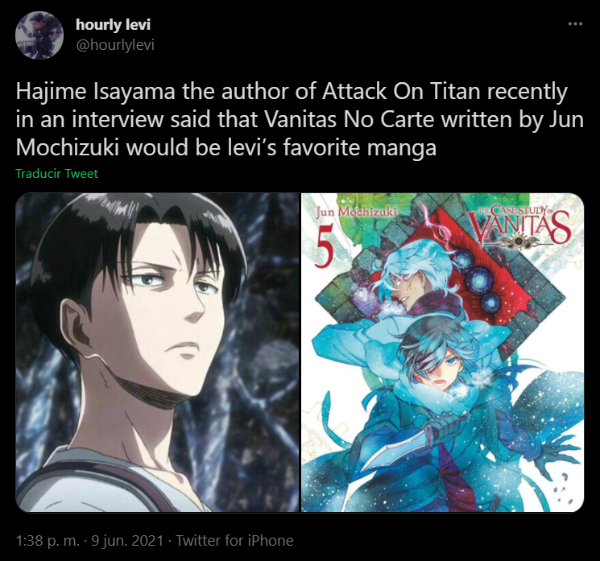Click the 9 jun. 2021 date
Viewport: 600px width, 561px height.
point(128,541)
